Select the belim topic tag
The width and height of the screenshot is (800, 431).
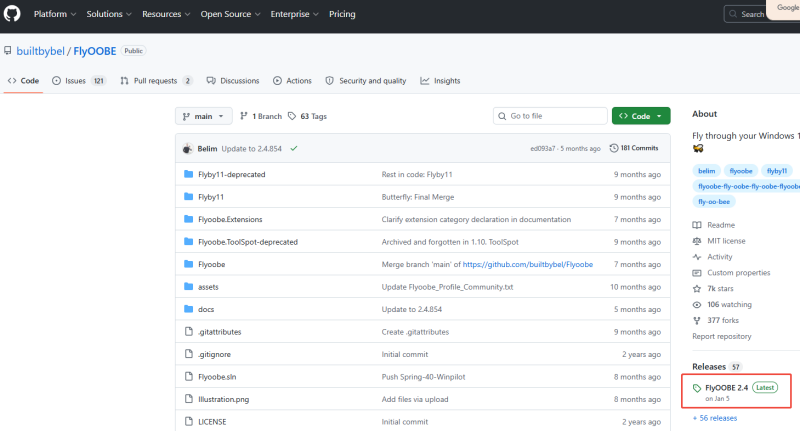click(706, 171)
